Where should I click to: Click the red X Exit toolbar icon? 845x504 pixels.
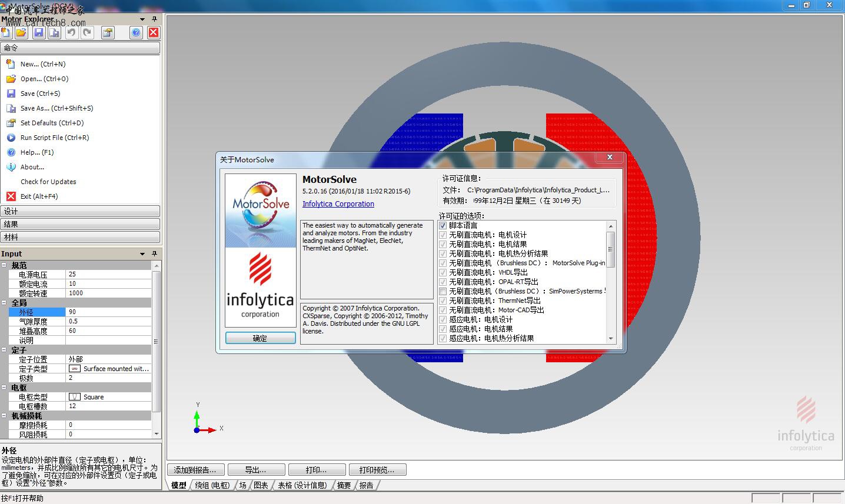(x=154, y=32)
